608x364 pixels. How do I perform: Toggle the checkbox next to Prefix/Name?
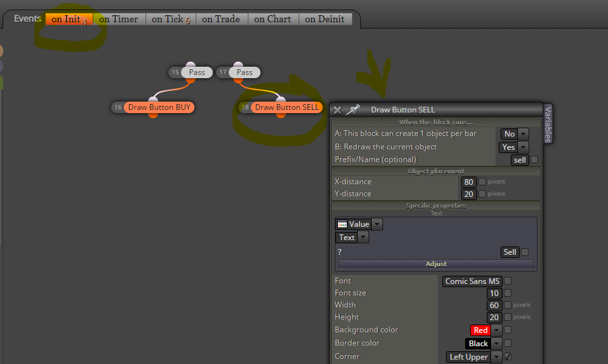(x=534, y=159)
